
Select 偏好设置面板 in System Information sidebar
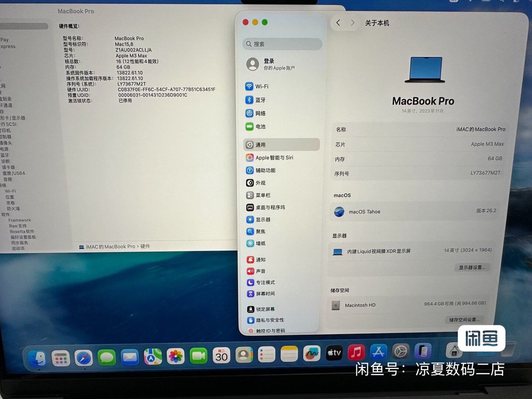pos(23,237)
